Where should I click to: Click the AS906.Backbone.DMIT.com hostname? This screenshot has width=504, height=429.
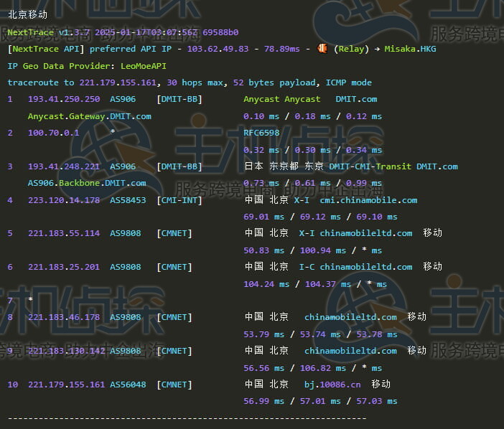click(87, 183)
